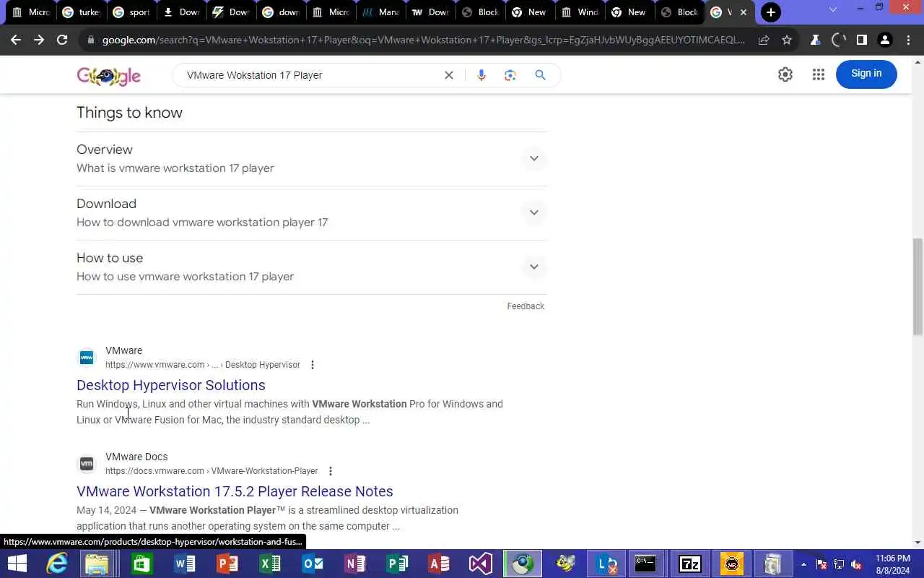Start voice search with the microphone icon
Screen dimensions: 924x578
click(481, 75)
